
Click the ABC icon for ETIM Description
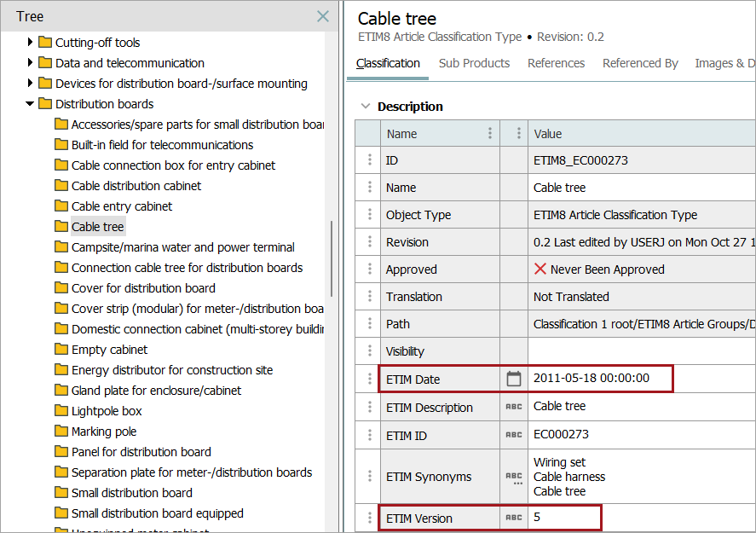tap(513, 407)
